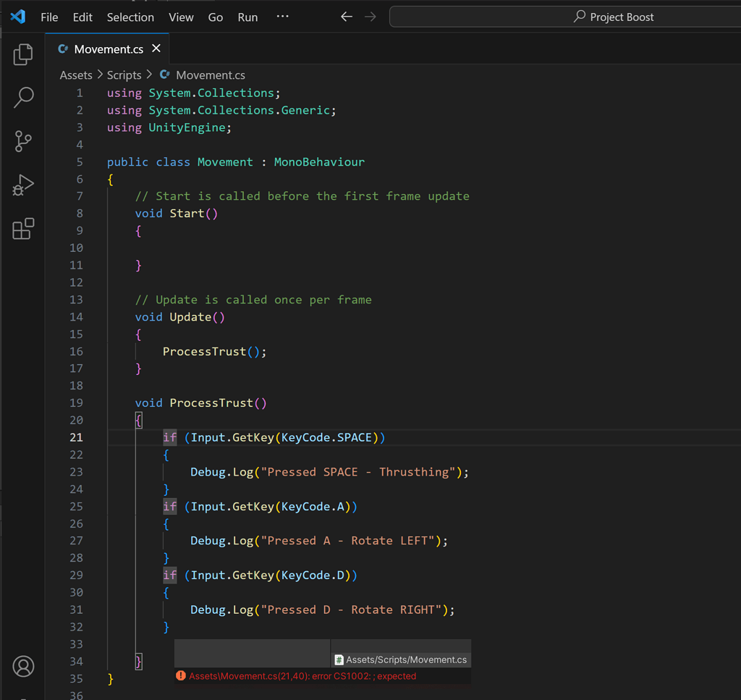
Task: Open the Selection menu
Action: tap(130, 17)
